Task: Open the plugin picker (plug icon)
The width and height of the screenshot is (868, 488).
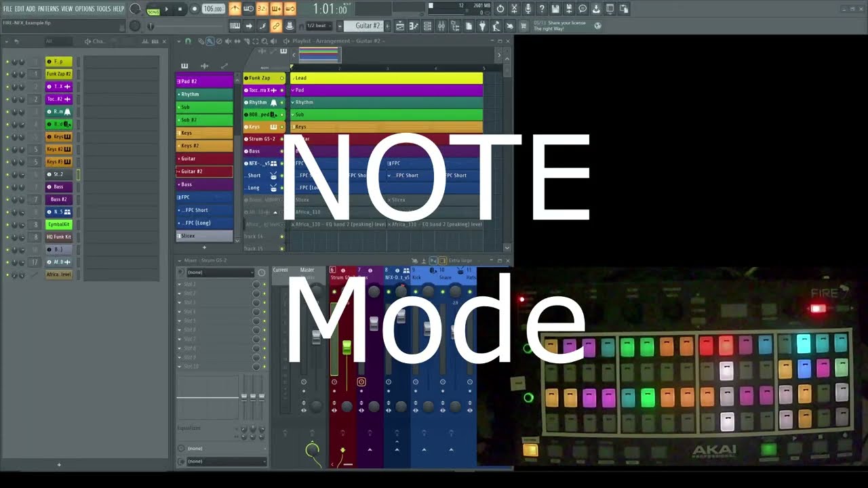Action: [x=482, y=26]
